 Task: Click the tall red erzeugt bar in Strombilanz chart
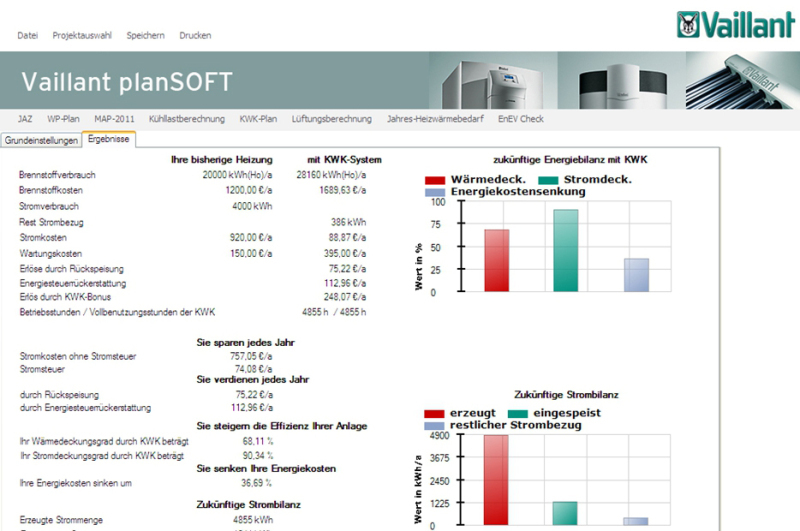pos(496,480)
